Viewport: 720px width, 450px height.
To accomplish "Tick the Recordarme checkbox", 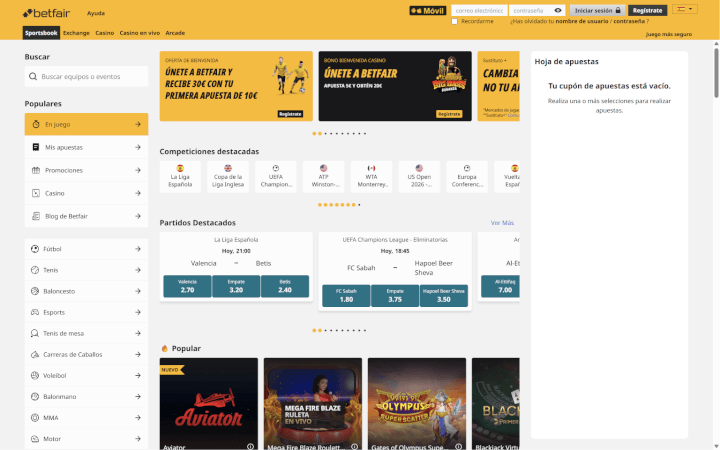I will pyautogui.click(x=455, y=22).
